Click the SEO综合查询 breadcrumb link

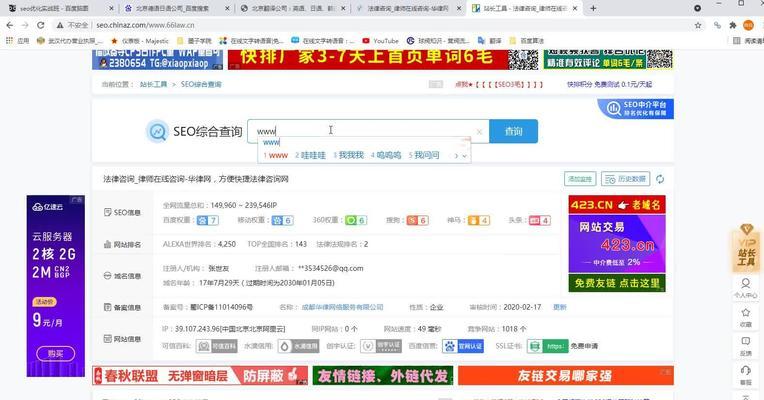201,84
